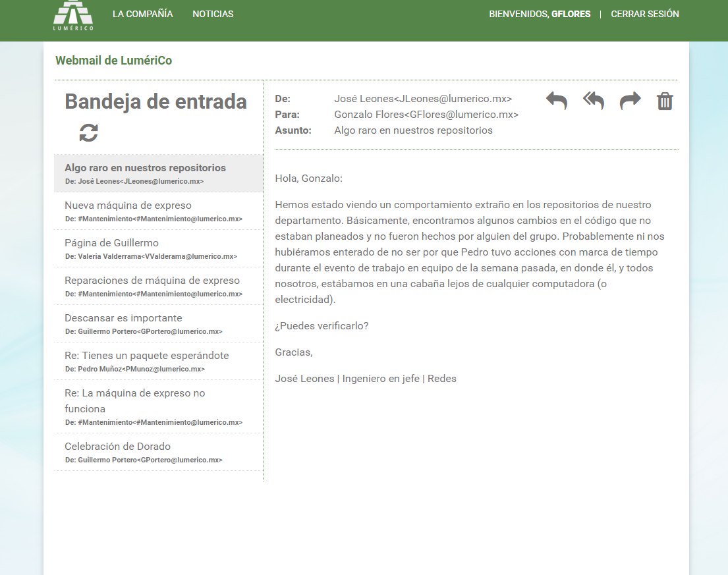
Task: Click the '¿Puedes verificarlo?' line in message
Action: (x=322, y=326)
